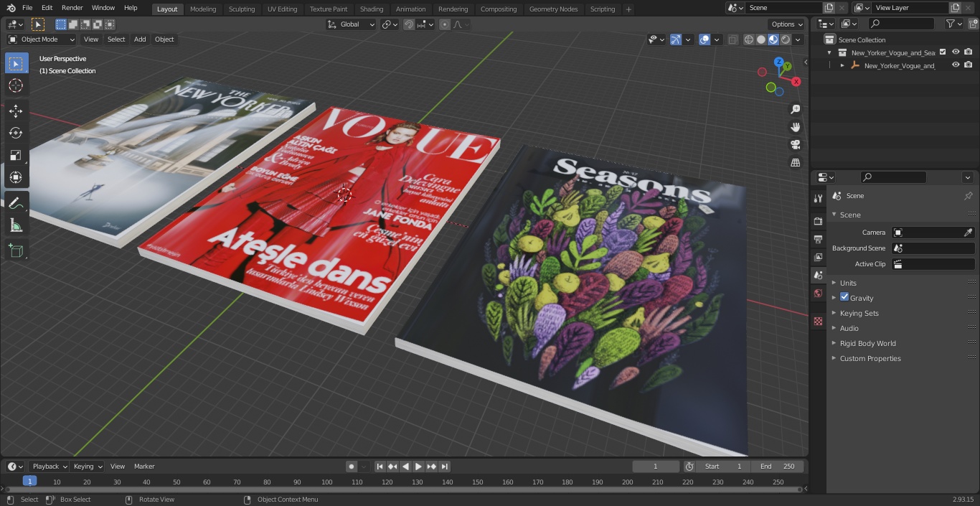
Task: Switch to solid shading
Action: [761, 39]
